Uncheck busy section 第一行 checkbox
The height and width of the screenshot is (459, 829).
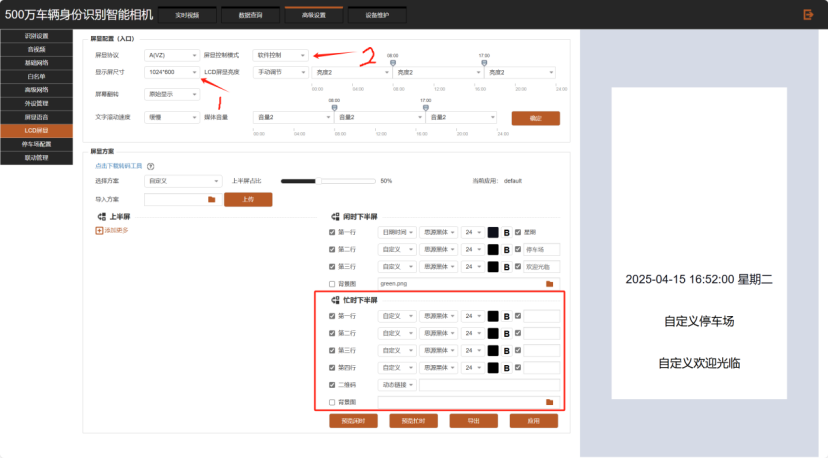pyautogui.click(x=332, y=316)
